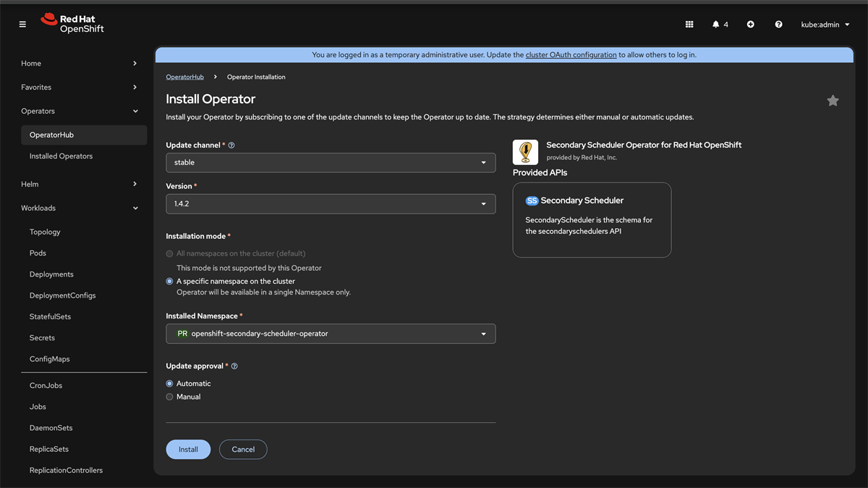This screenshot has height=488, width=868.
Task: Open notifications bell showing 4
Action: point(720,25)
